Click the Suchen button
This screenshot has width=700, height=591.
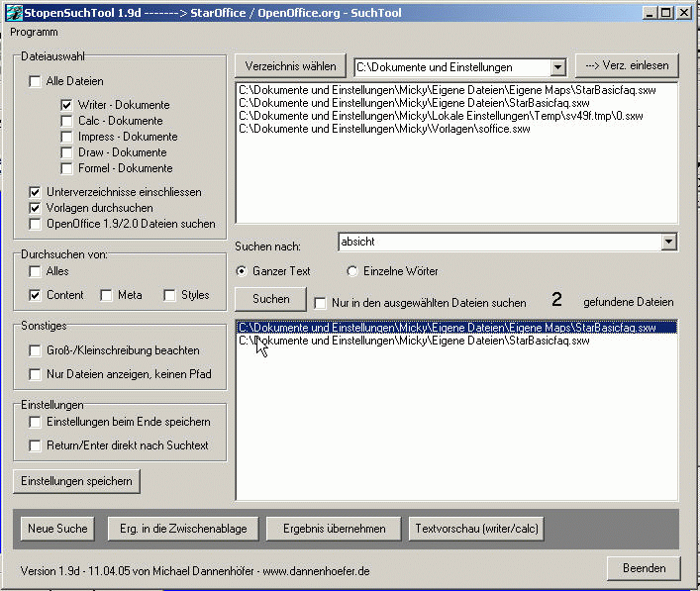click(x=271, y=299)
